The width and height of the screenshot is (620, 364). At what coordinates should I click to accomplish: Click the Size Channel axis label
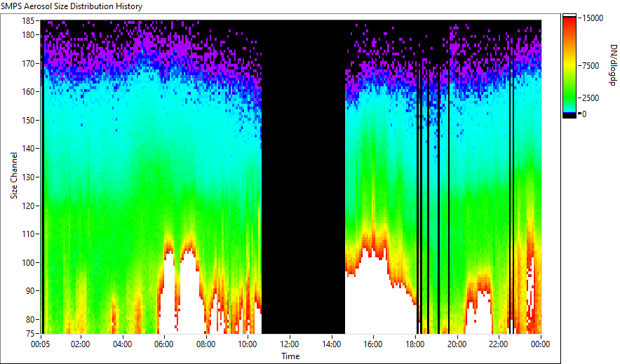click(x=14, y=175)
